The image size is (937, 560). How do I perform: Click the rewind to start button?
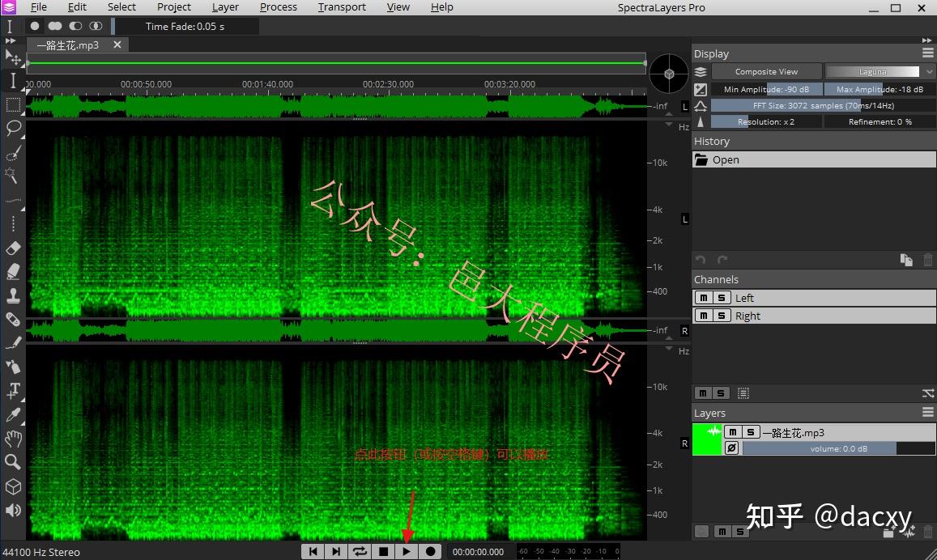pyautogui.click(x=313, y=552)
